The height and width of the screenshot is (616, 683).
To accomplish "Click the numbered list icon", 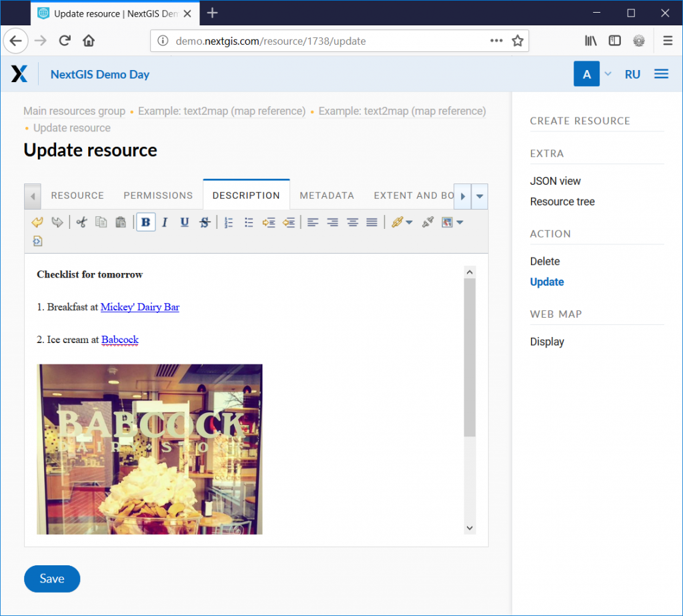I will pyautogui.click(x=229, y=222).
